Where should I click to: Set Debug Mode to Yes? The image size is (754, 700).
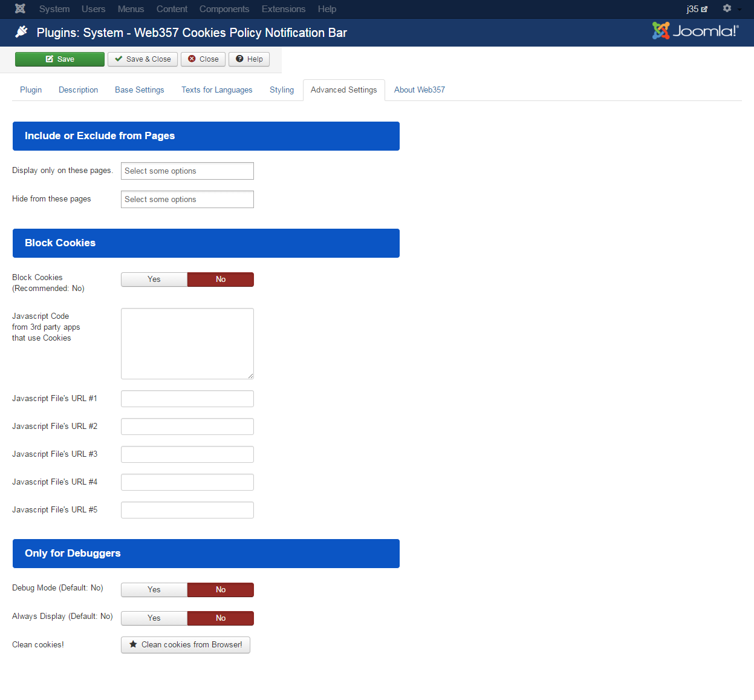(x=154, y=590)
